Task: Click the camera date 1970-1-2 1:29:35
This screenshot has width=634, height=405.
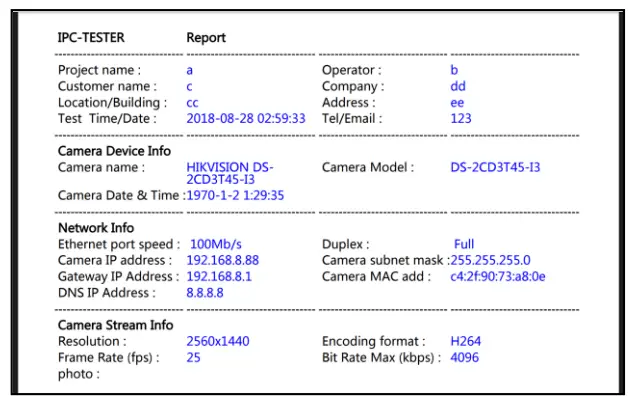Action: [x=235, y=196]
